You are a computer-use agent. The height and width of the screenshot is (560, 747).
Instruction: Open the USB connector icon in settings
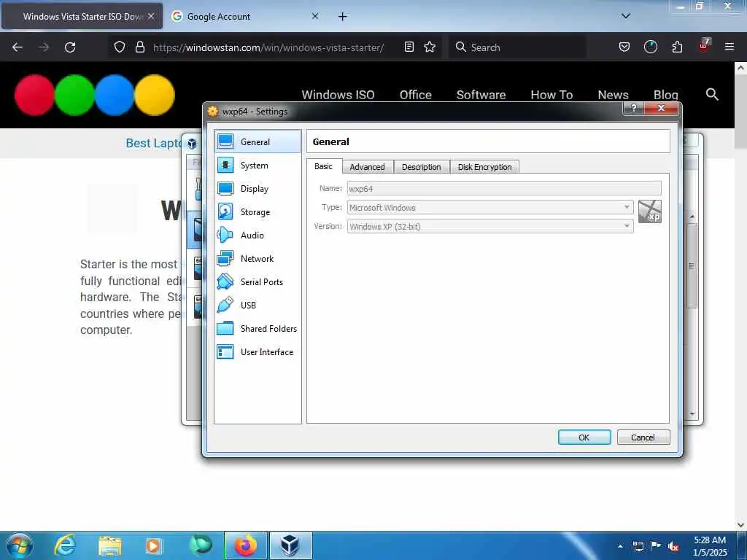pos(225,305)
